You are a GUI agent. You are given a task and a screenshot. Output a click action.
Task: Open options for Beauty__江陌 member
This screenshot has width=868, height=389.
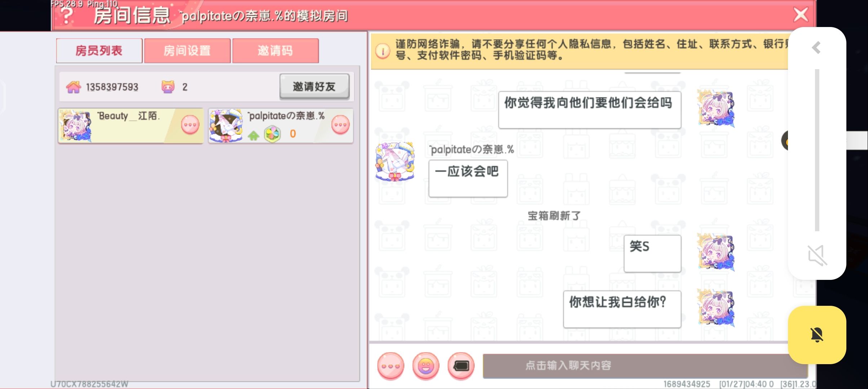coord(190,125)
